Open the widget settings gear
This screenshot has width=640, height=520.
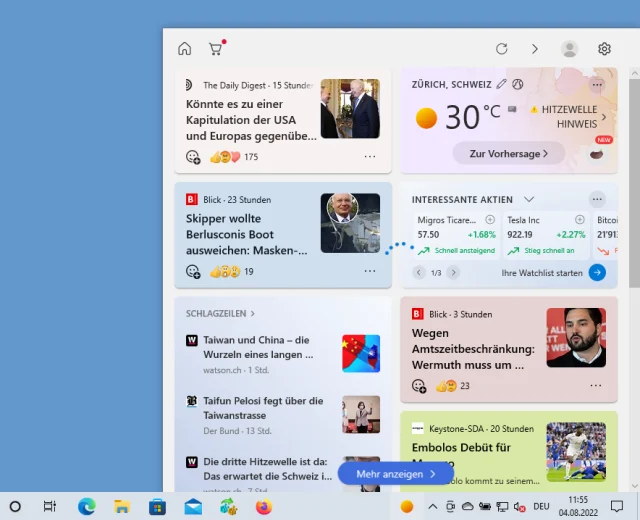[x=604, y=49]
